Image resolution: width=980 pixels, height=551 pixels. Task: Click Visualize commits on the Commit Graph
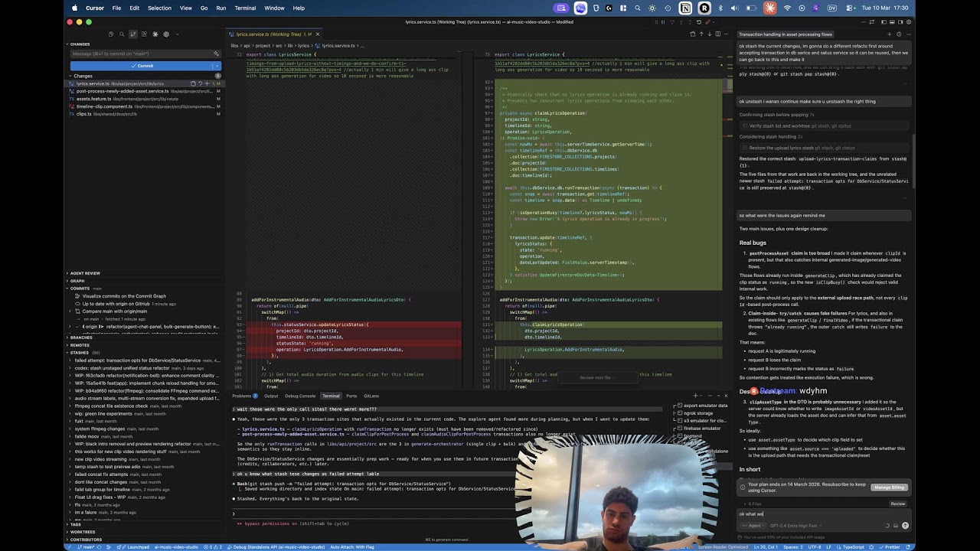click(x=124, y=296)
